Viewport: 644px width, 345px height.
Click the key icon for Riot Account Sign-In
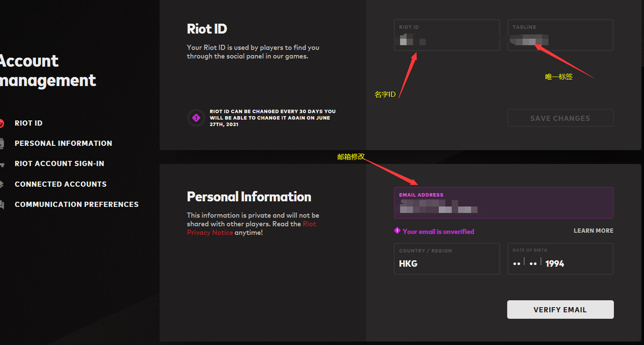2,164
